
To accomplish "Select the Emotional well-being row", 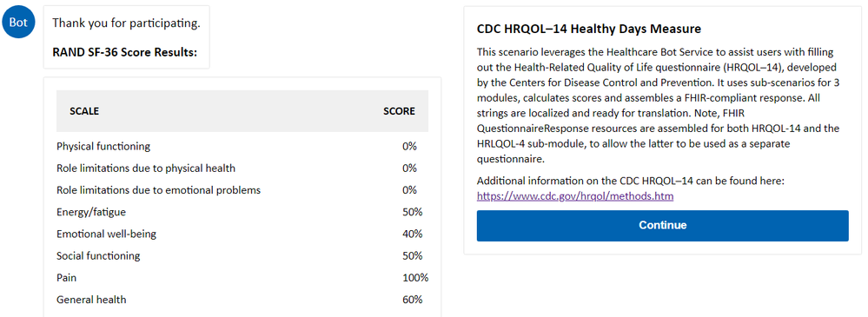I will pyautogui.click(x=242, y=234).
